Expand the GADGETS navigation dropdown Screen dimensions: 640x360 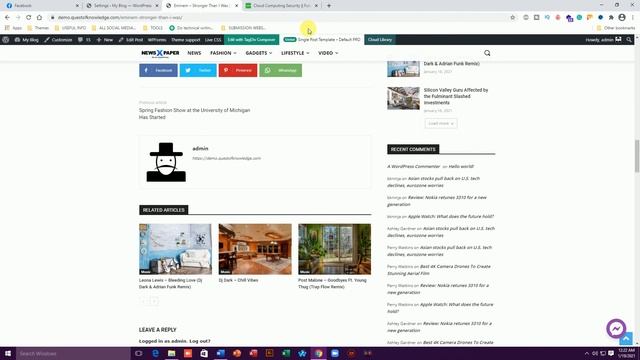[259, 53]
